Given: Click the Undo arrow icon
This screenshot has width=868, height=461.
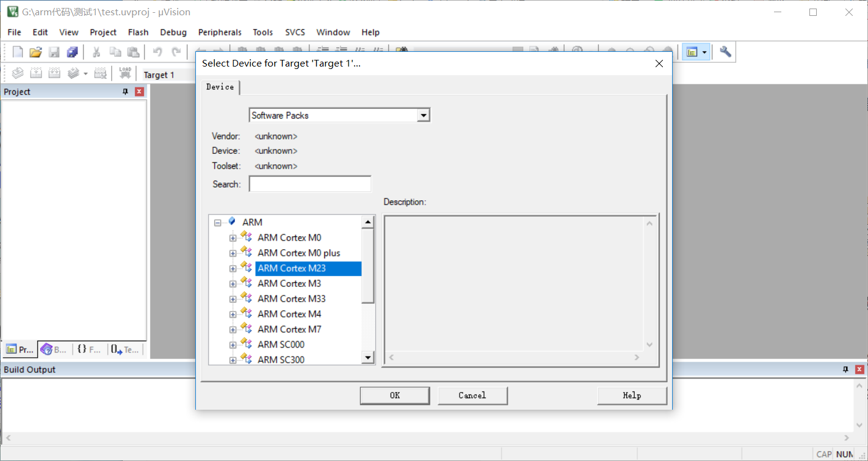Looking at the screenshot, I should click(x=157, y=53).
